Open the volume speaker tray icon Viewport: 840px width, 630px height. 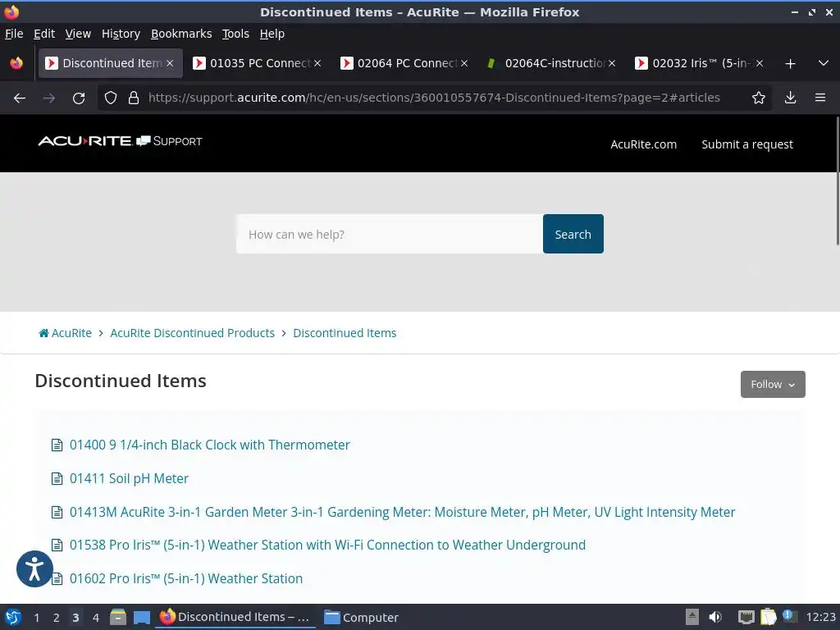click(715, 617)
